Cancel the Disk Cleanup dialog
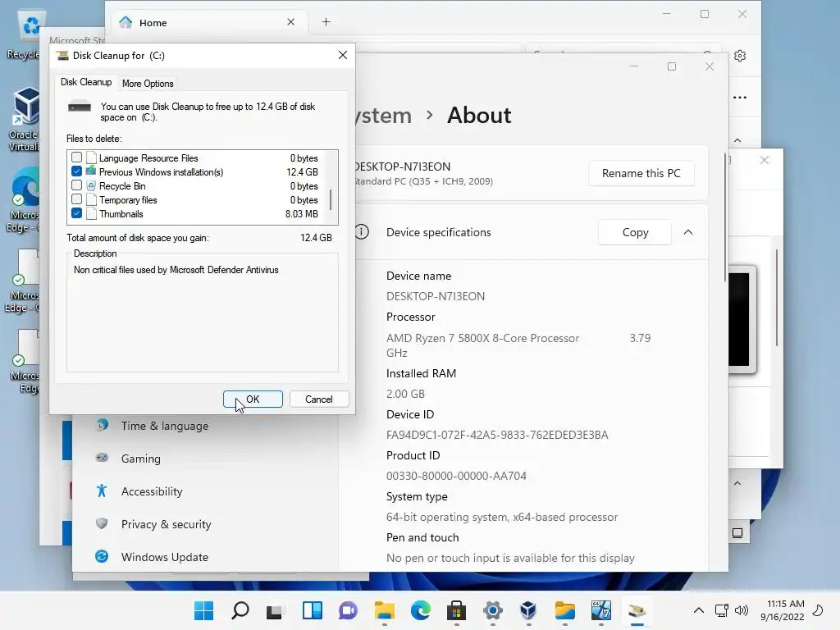 (319, 399)
